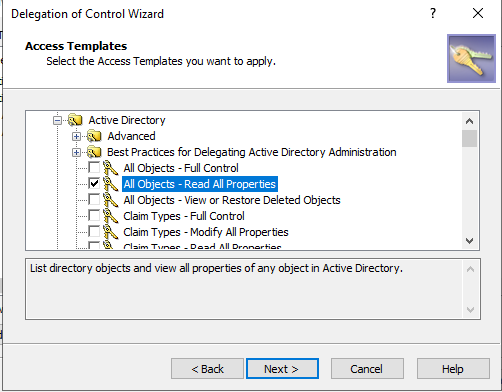Click the Active Directory folder icon
The width and height of the screenshot is (502, 392).
click(x=75, y=120)
